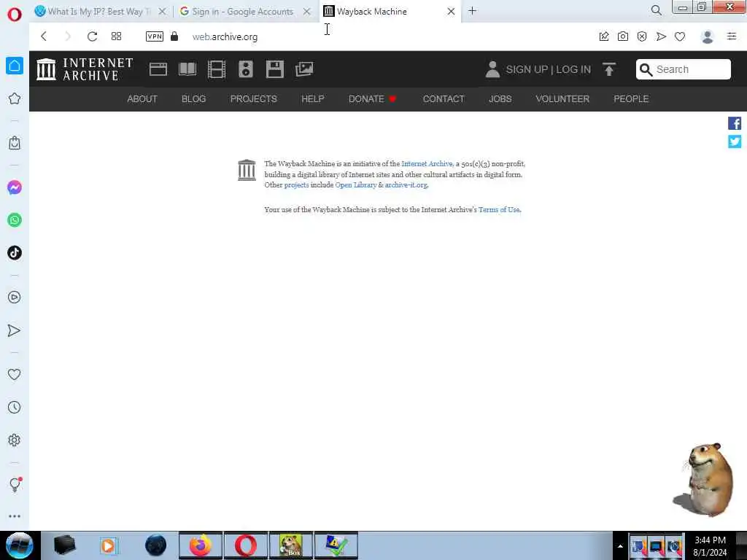Image resolution: width=747 pixels, height=560 pixels.
Task: Open sidebar bookmarks star icon
Action: (x=15, y=98)
